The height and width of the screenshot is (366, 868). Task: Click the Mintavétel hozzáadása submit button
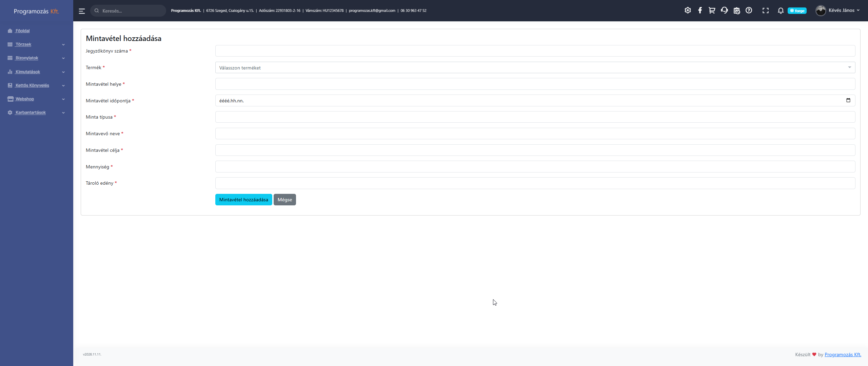coord(243,200)
